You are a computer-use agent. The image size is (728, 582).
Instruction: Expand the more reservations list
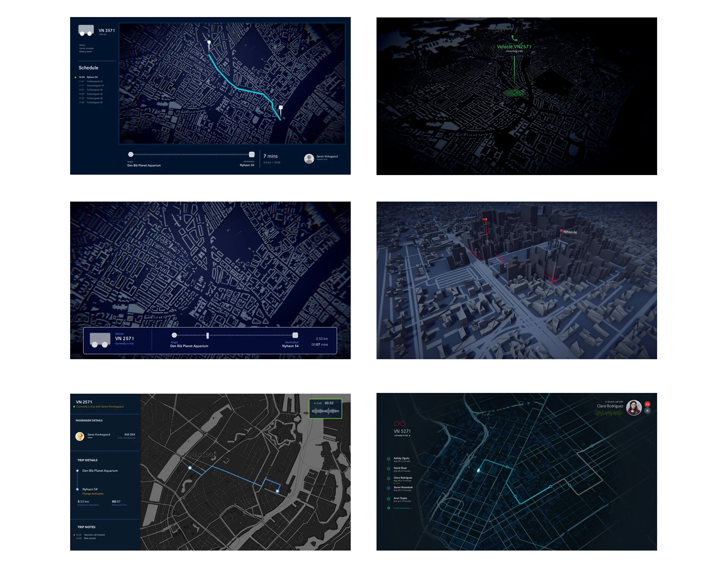(x=402, y=508)
